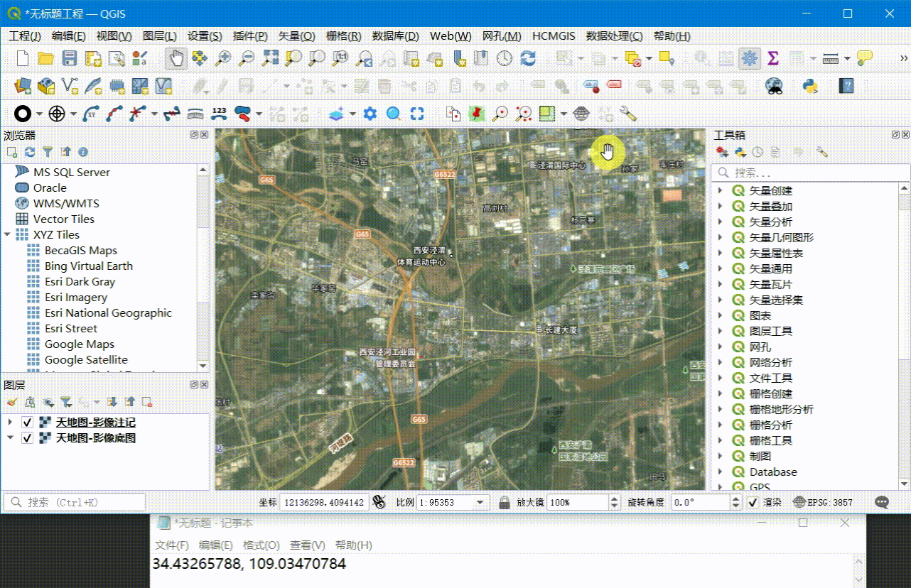This screenshot has width=911, height=588.
Task: Select the Pan Map hand tool
Action: pos(176,58)
